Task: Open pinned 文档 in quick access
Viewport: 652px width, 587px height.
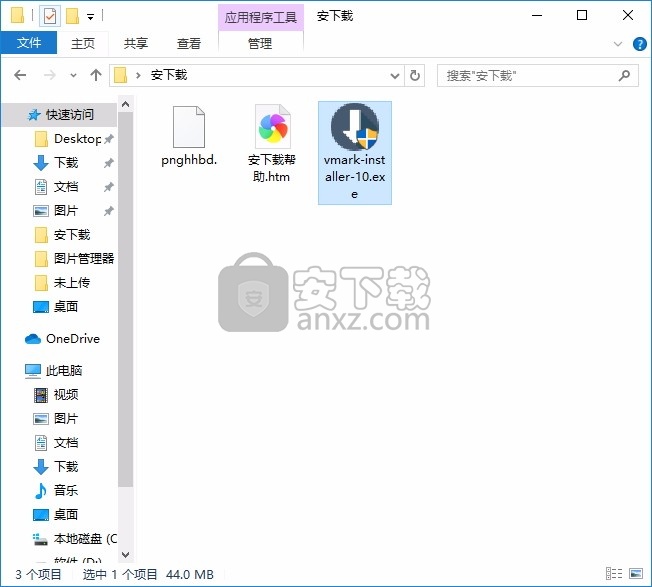Action: tap(56, 187)
